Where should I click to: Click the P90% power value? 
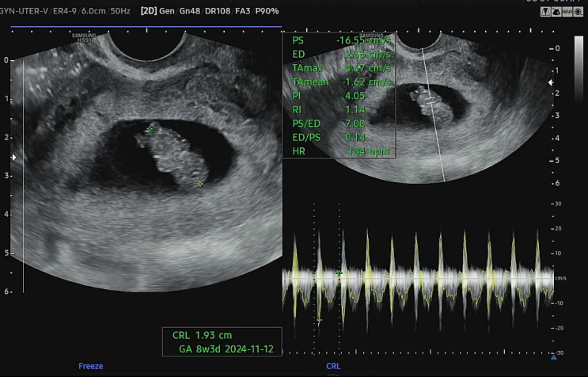(x=267, y=11)
